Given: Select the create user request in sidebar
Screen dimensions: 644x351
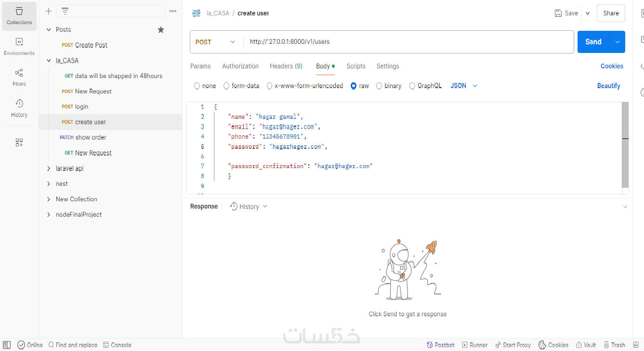Looking at the screenshot, I should tap(110, 122).
